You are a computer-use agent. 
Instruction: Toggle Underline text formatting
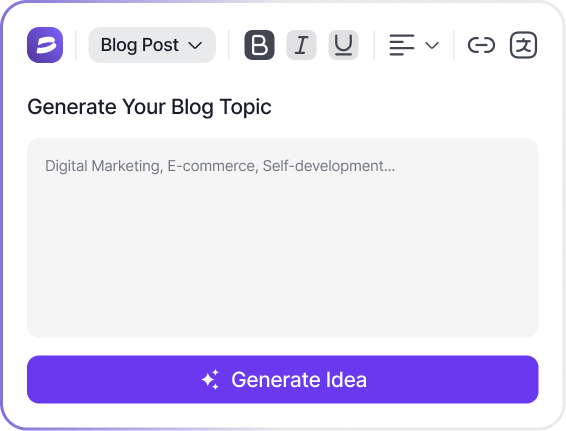pyautogui.click(x=343, y=45)
